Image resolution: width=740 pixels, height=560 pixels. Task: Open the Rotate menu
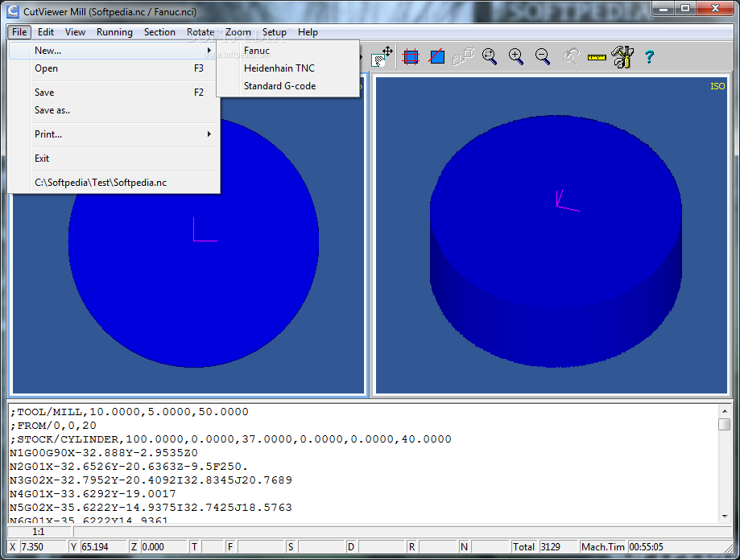(201, 32)
